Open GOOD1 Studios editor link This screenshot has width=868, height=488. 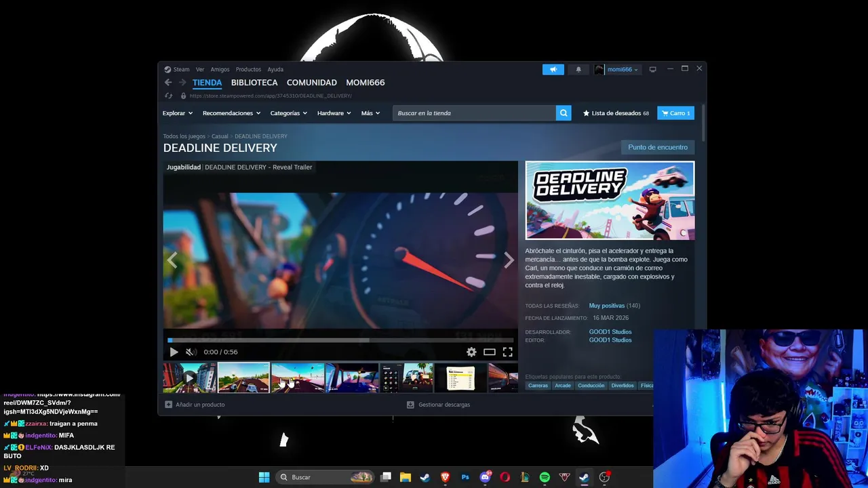[x=610, y=340]
